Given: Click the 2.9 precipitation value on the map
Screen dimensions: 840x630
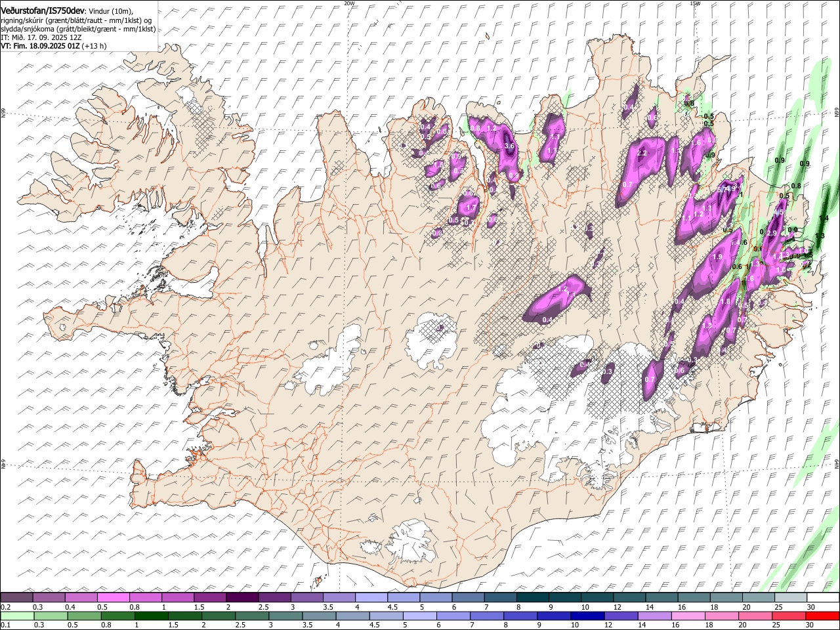Looking at the screenshot, I should (x=772, y=233).
